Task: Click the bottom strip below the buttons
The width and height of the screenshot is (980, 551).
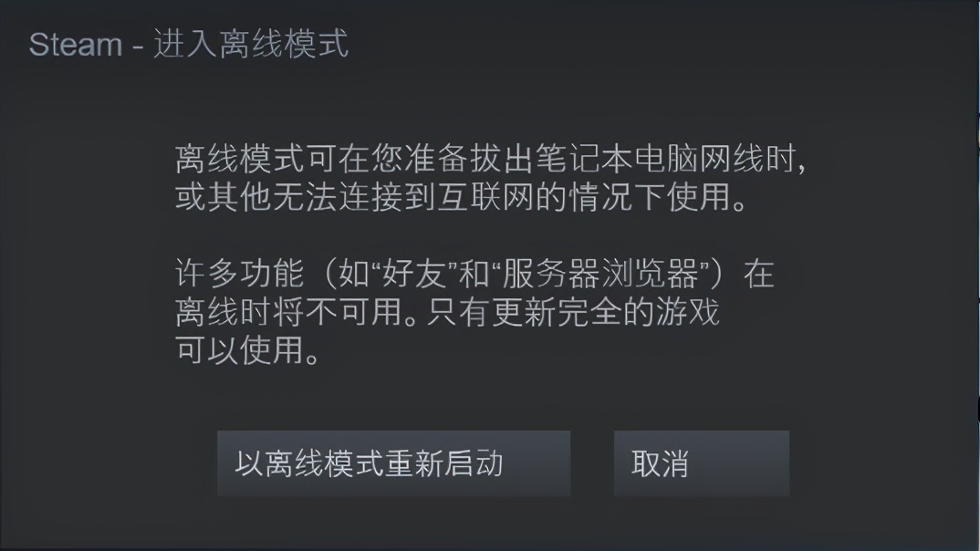Action: point(490,529)
